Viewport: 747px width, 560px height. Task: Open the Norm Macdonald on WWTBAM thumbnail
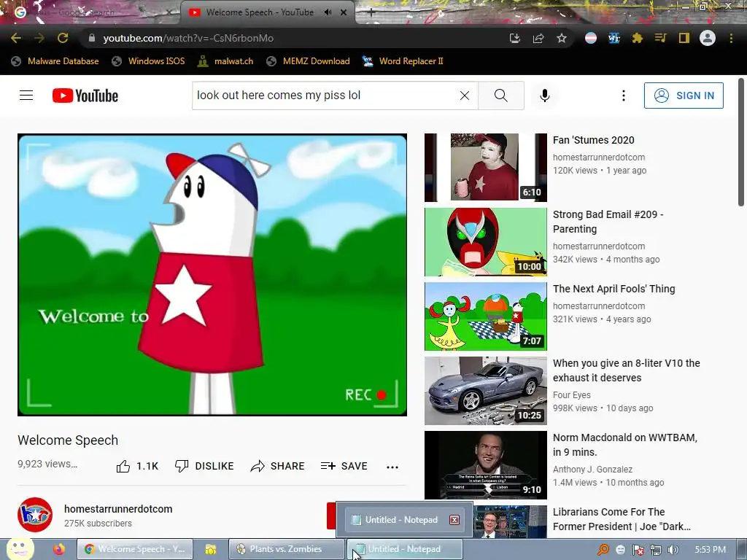point(485,464)
